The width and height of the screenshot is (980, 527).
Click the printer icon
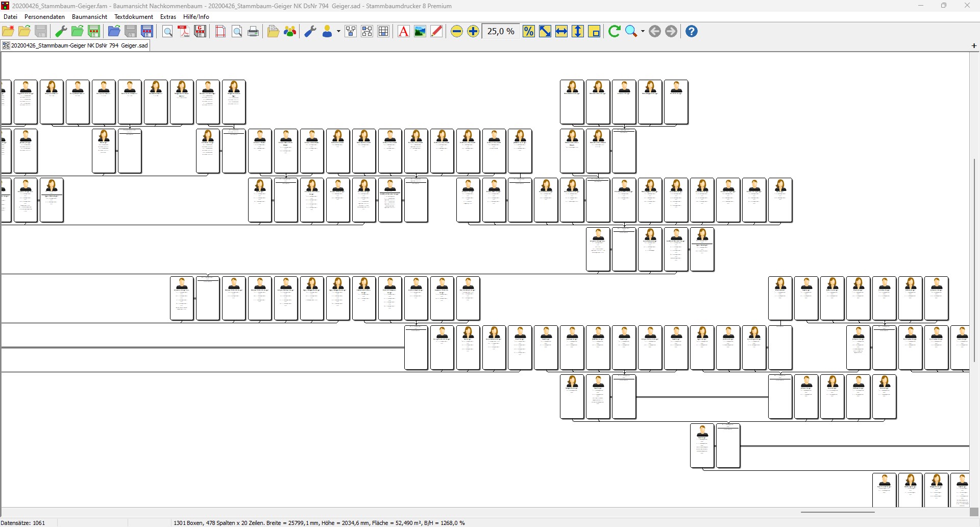pos(253,32)
